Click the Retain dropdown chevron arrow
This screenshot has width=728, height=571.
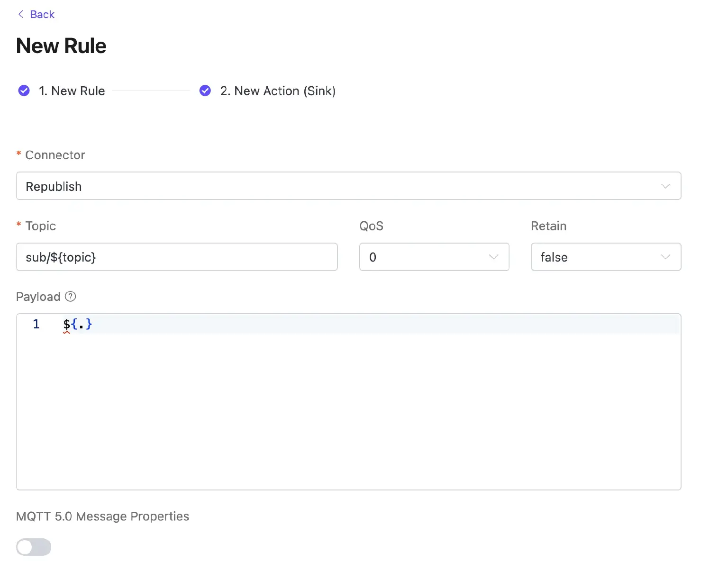point(665,257)
